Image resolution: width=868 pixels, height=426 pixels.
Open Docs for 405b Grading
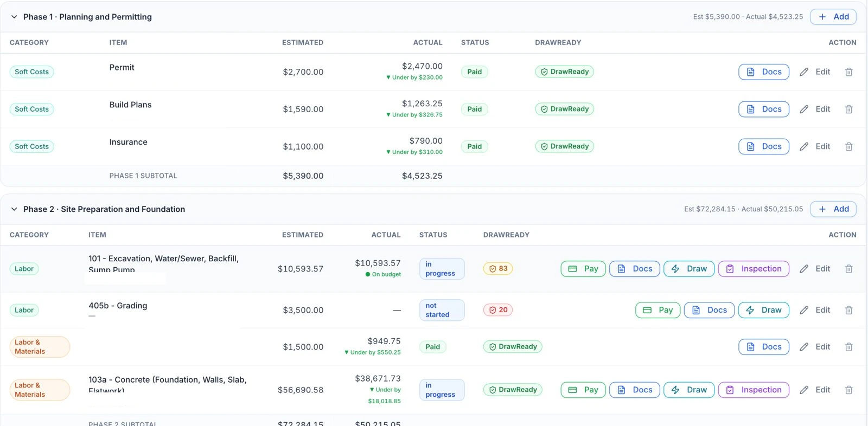[x=709, y=310]
